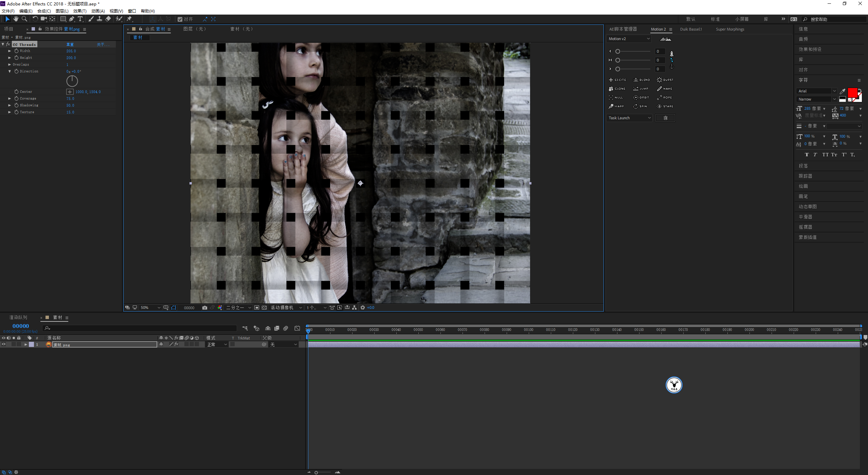Viewport: 868px width, 475px height.
Task: Click the composition flowchart icon in the viewer
Action: click(354, 307)
